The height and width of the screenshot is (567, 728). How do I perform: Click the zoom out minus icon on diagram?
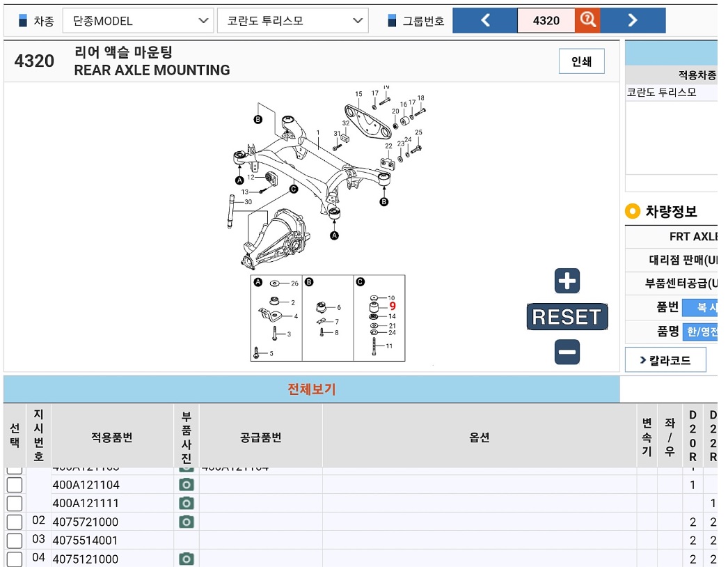click(x=566, y=351)
